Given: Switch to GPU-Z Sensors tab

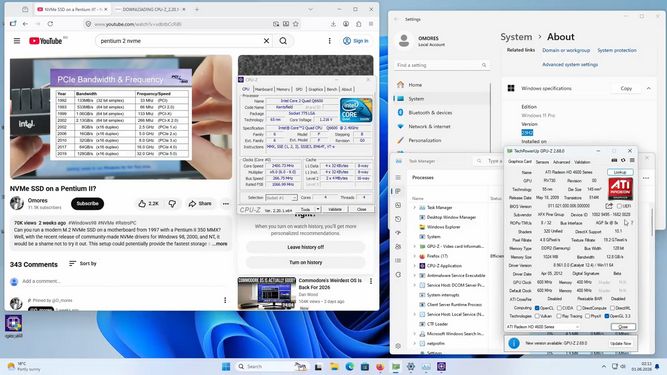Looking at the screenshot, I should pos(542,162).
